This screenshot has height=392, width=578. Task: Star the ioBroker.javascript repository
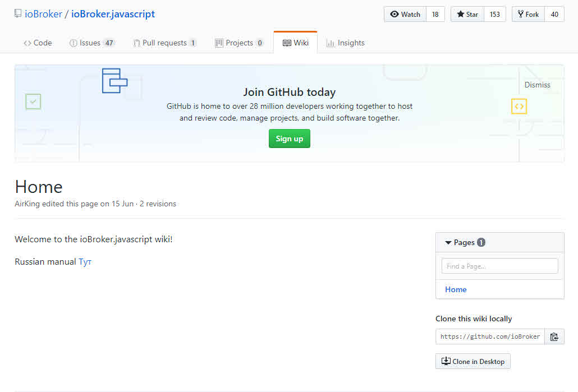[x=467, y=15]
